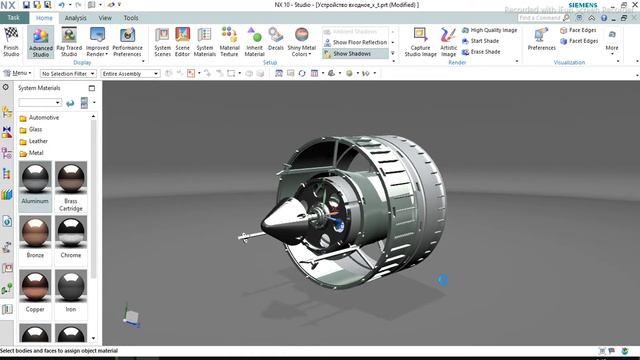
Task: Toggle Show Floor Reflection
Action: pos(356,42)
